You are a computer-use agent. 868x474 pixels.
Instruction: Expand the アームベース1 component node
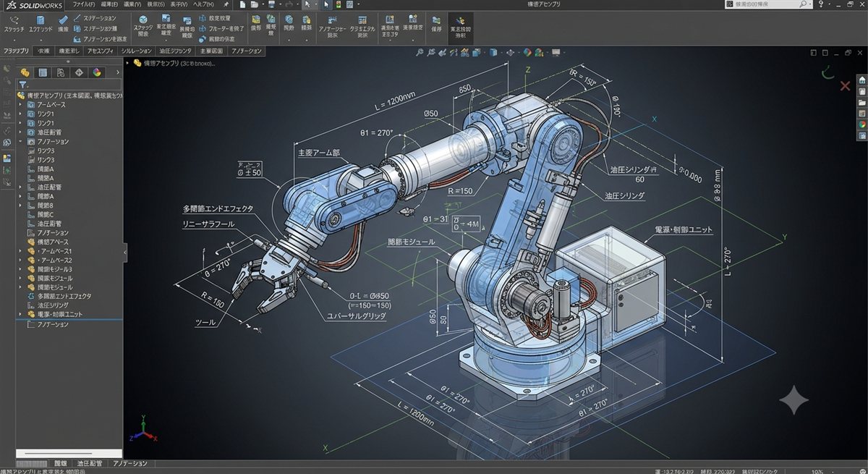20,251
